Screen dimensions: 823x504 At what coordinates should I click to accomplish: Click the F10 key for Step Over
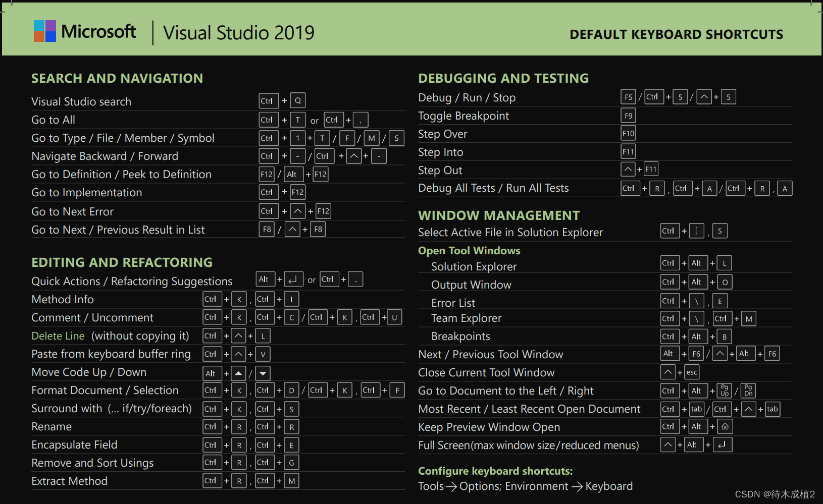click(x=628, y=134)
